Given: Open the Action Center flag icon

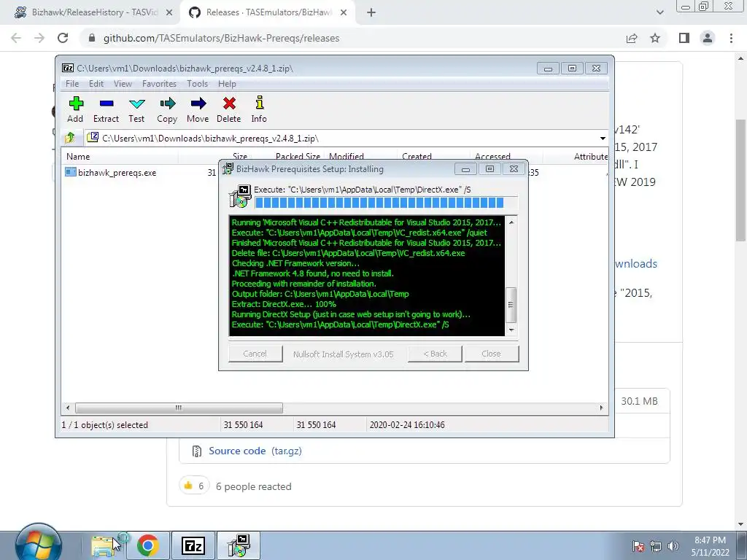Looking at the screenshot, I should 638,545.
